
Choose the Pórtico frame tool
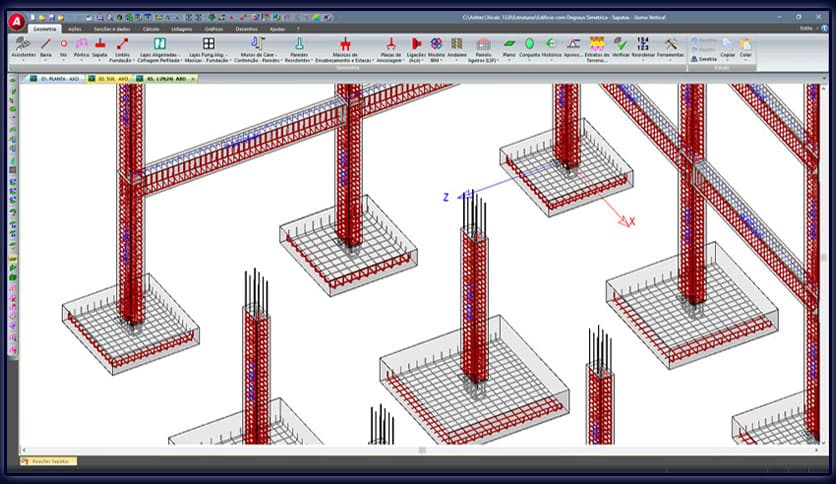tap(81, 45)
